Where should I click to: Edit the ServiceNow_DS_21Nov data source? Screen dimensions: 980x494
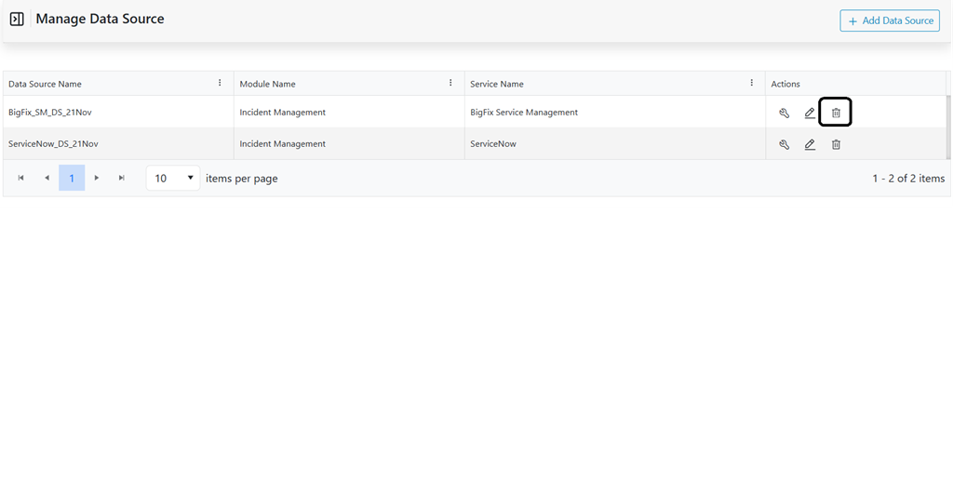[810, 144]
